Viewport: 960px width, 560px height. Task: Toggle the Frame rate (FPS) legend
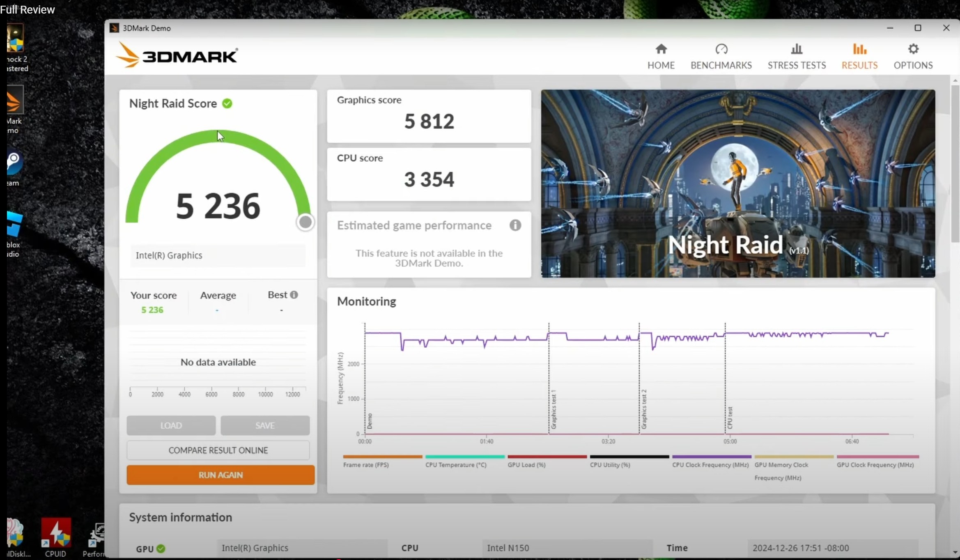[382, 461]
